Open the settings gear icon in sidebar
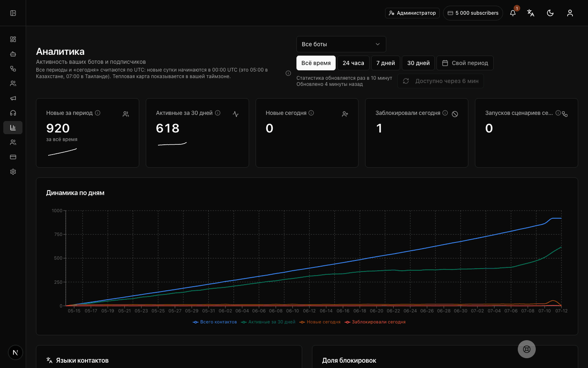Screen dimensions: 588x368 13,172
